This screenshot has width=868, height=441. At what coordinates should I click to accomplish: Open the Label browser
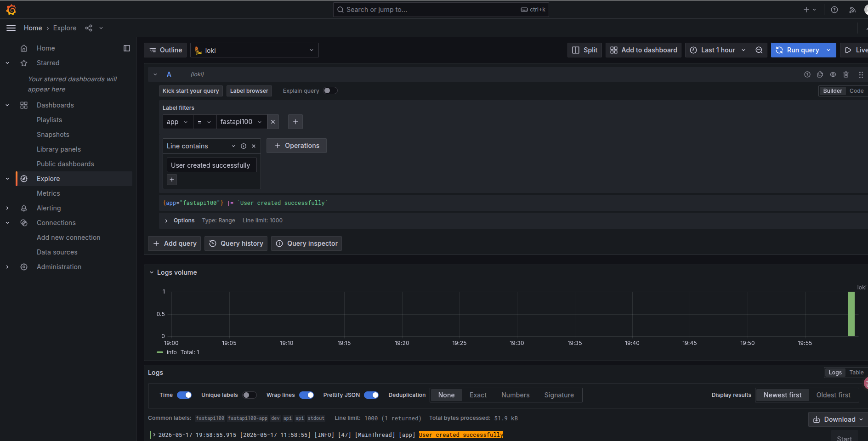[249, 91]
